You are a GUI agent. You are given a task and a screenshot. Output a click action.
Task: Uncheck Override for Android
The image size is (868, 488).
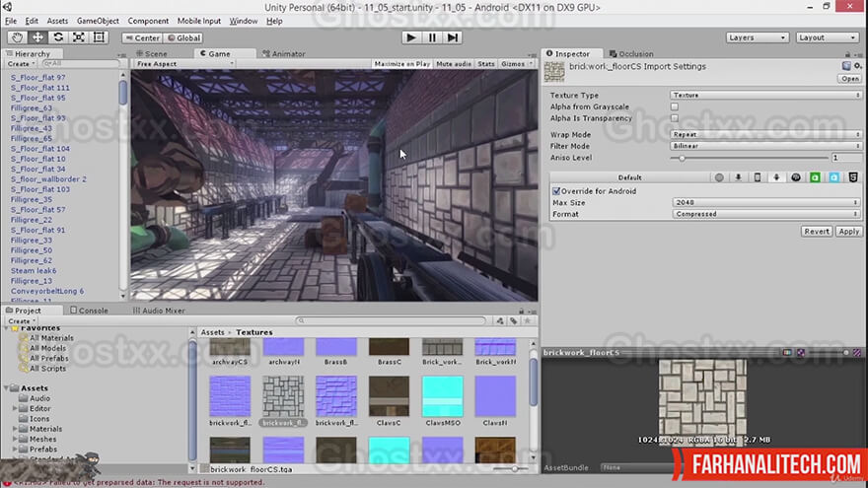[x=556, y=191]
